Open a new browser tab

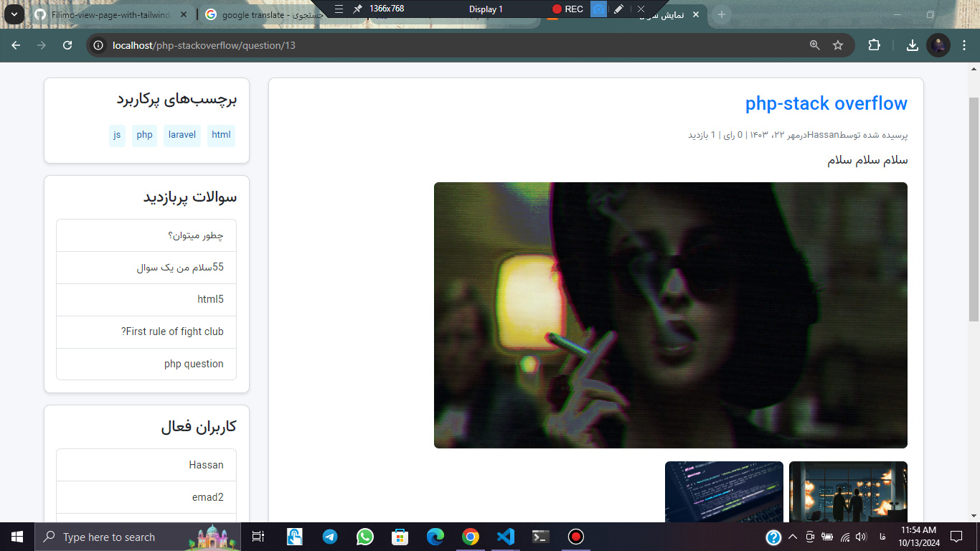pos(722,14)
